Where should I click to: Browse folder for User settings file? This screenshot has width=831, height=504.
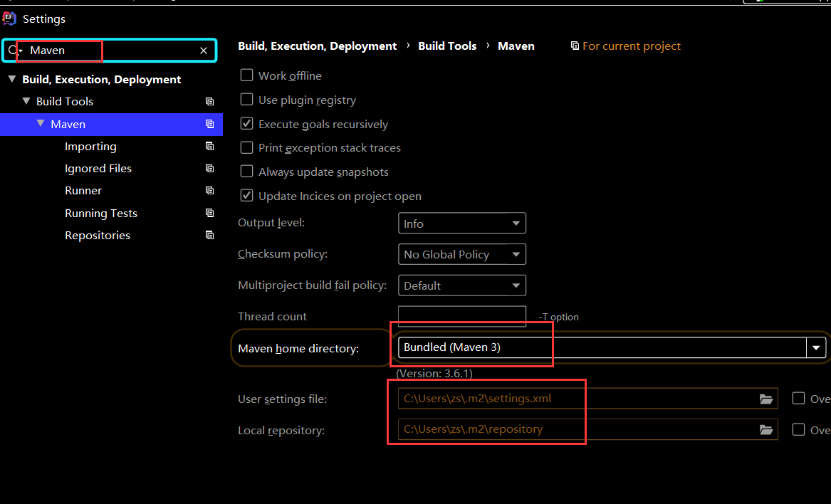[765, 399]
